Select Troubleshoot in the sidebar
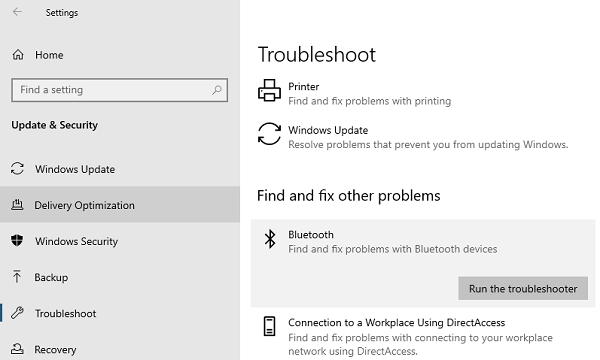Image resolution: width=600 pixels, height=360 pixels. coord(65,313)
